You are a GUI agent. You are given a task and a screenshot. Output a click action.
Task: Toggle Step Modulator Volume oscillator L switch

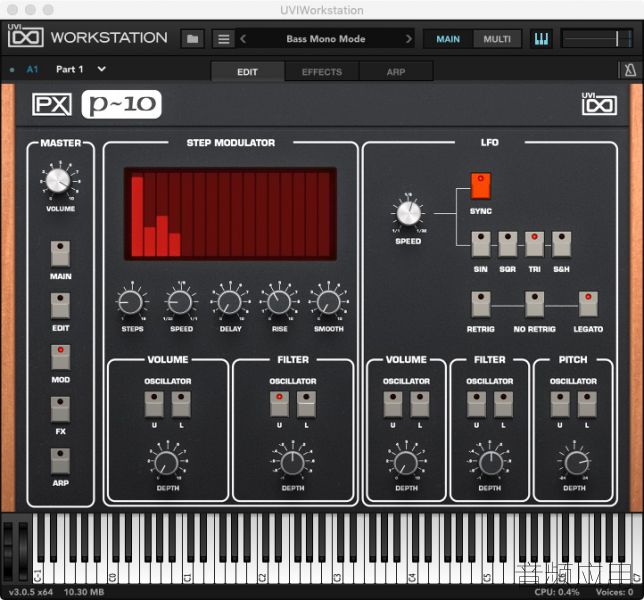click(181, 404)
